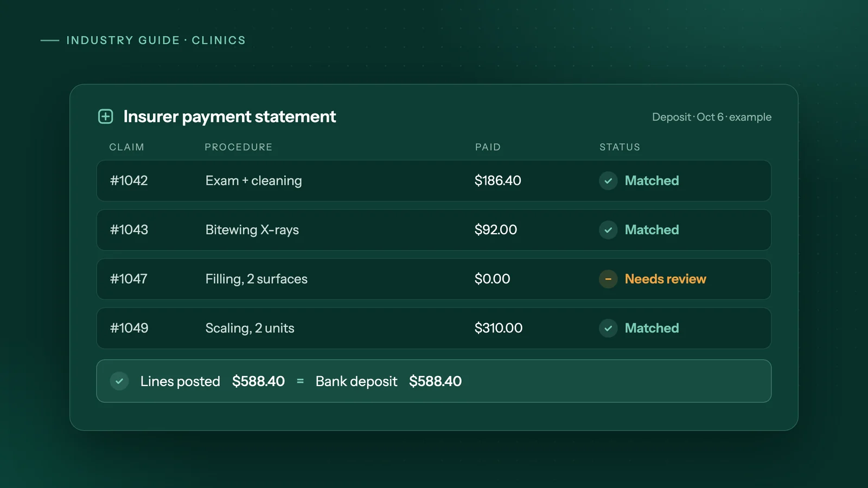Click the $310.00 paid amount
868x488 pixels.
(498, 328)
